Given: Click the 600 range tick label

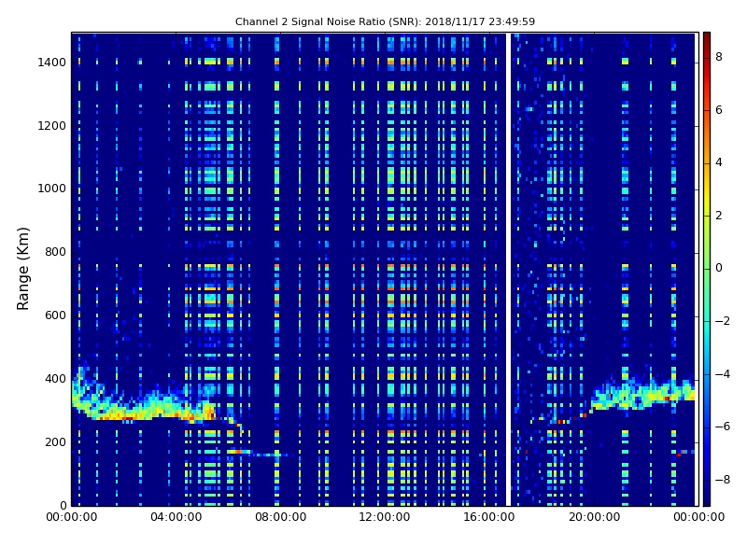Looking at the screenshot, I should tap(55, 315).
